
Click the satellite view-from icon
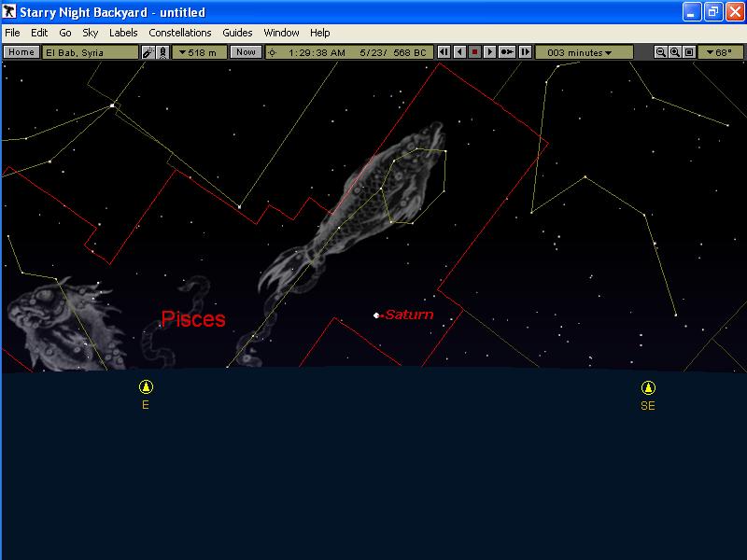coord(148,52)
